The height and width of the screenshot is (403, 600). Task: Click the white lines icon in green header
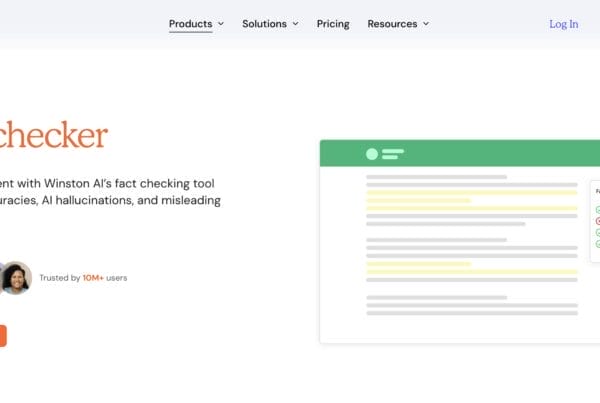point(392,154)
